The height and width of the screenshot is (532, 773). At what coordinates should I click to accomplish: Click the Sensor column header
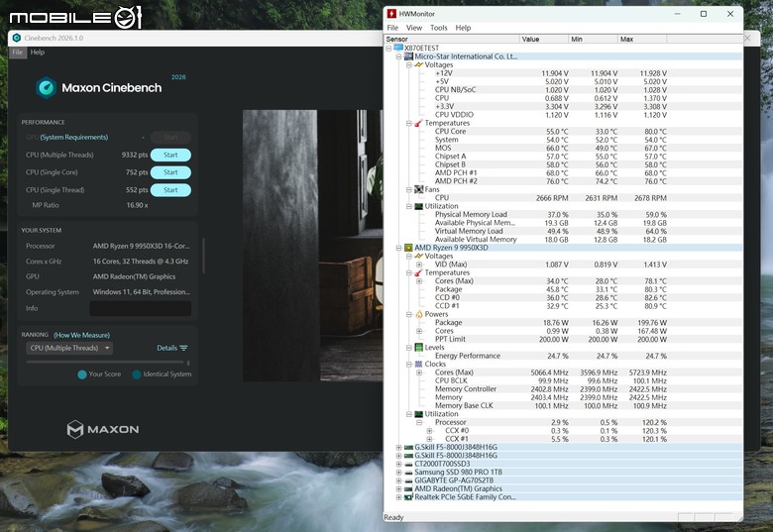452,39
